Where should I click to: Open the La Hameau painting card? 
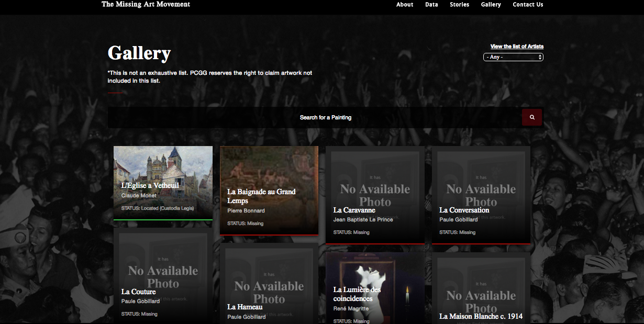[269, 283]
